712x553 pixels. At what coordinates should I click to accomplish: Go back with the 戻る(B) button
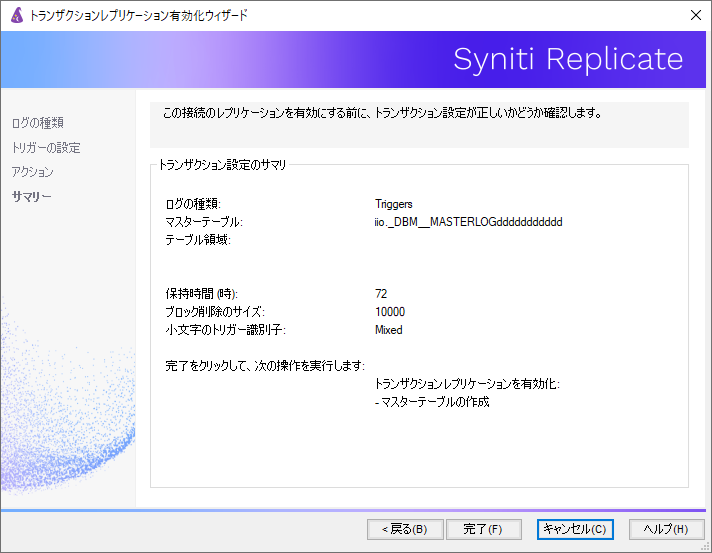[x=405, y=529]
